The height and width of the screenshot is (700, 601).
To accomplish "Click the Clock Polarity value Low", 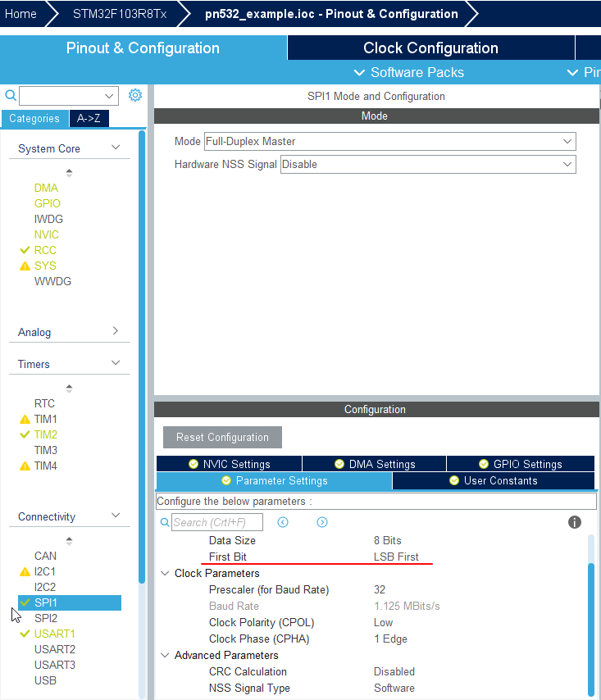I will pyautogui.click(x=383, y=623).
